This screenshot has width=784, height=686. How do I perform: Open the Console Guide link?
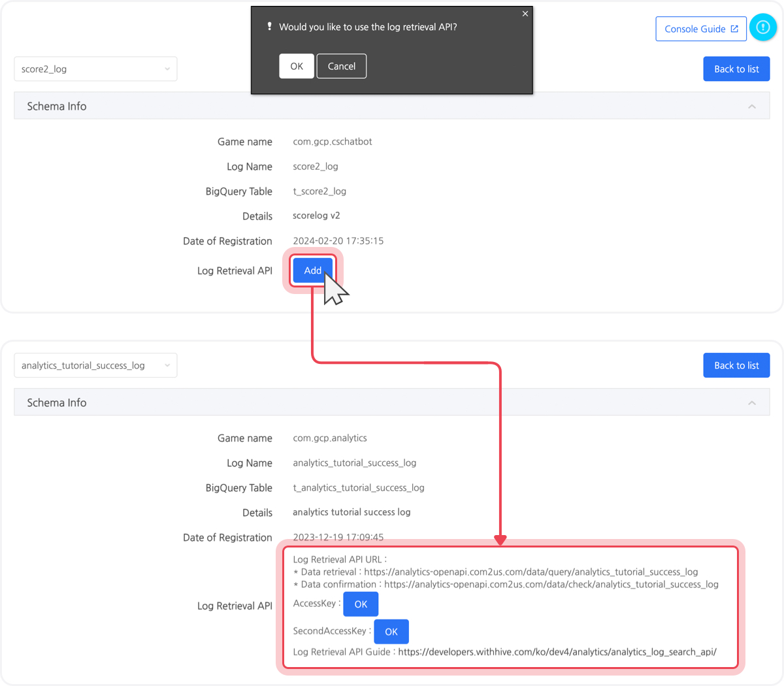701,29
